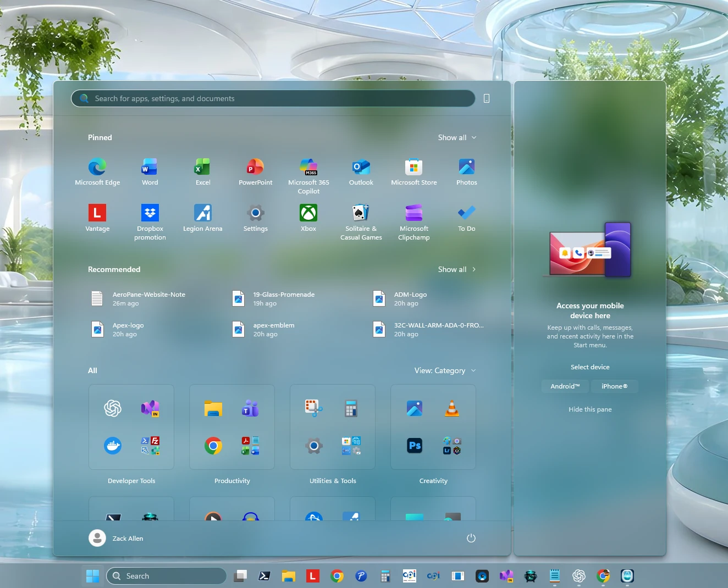Open Outlook pinned app

[x=361, y=172]
